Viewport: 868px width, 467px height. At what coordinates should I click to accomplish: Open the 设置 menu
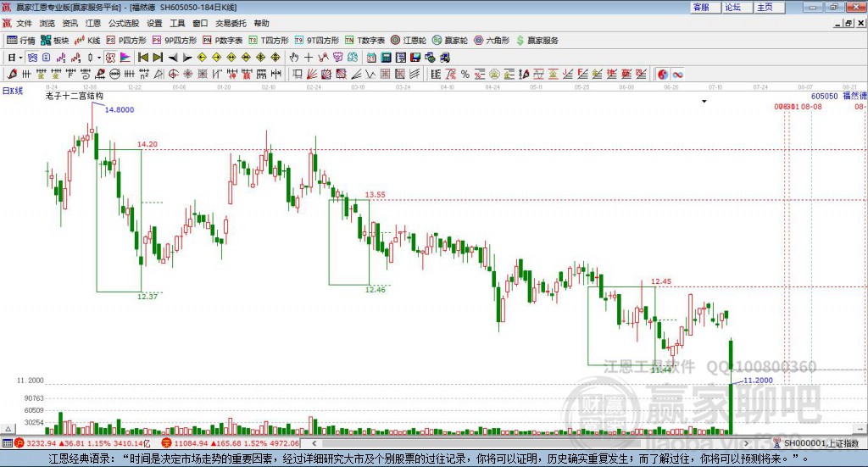[154, 23]
